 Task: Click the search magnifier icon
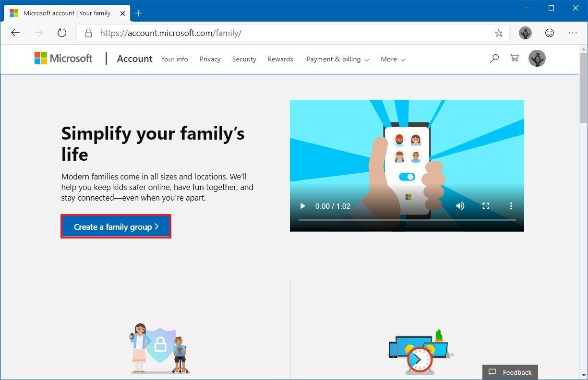click(494, 59)
